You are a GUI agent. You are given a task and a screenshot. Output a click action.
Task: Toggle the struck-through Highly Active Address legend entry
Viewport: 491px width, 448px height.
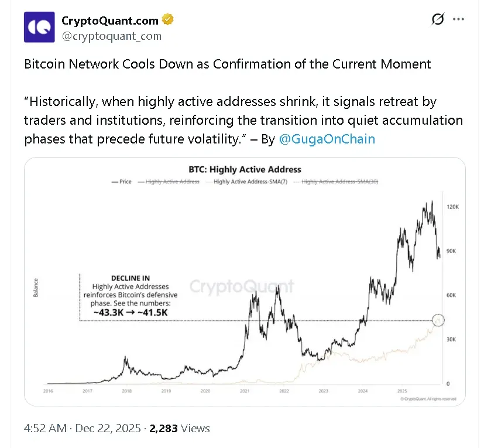click(169, 182)
